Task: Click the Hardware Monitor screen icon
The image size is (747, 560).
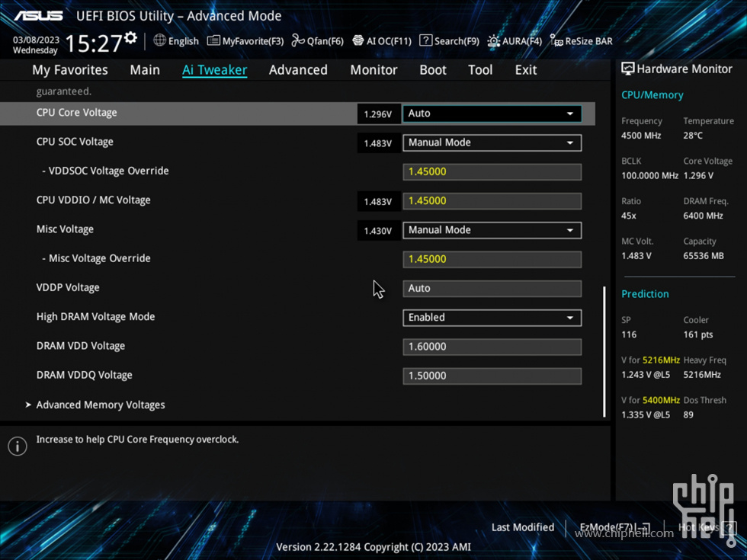Action: point(628,69)
